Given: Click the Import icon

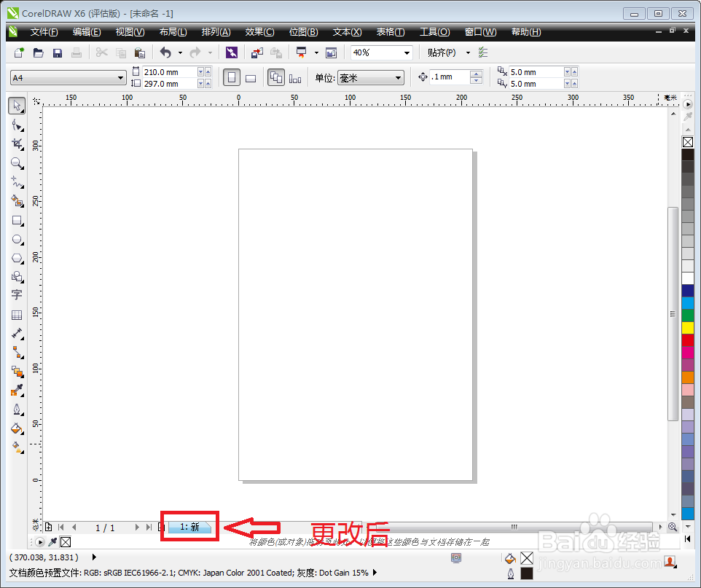Looking at the screenshot, I should (257, 52).
